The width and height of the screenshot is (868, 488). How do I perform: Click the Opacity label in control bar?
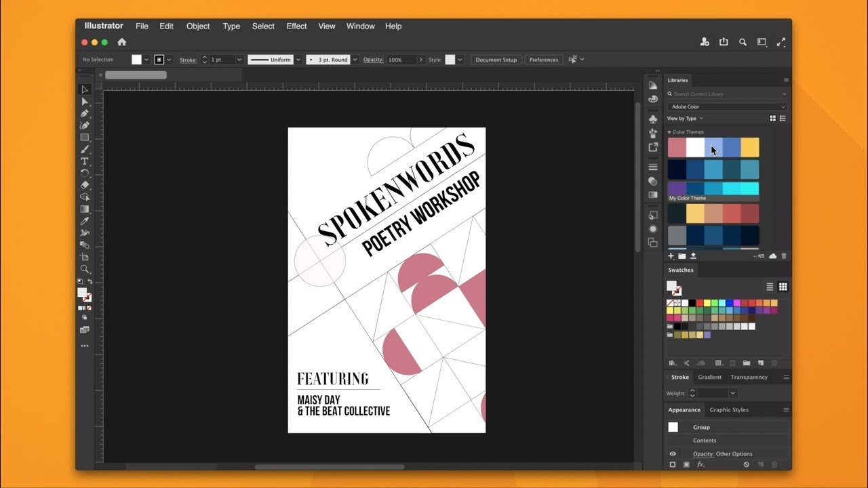[x=373, y=60]
